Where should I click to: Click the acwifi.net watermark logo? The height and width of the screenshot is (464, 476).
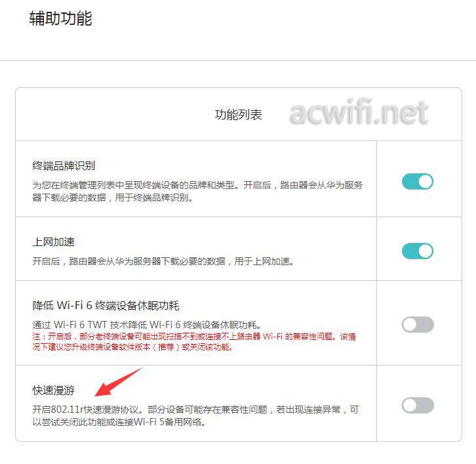pos(359,112)
